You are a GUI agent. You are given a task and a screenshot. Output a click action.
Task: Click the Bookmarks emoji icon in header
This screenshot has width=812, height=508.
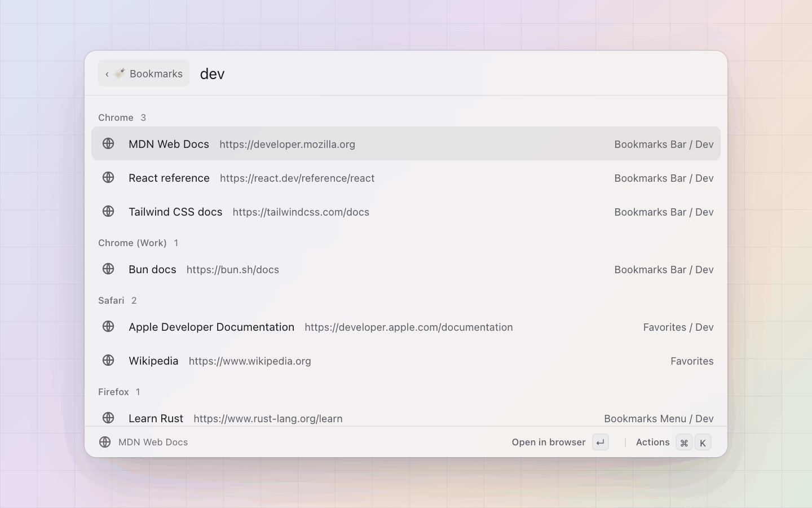coord(120,73)
